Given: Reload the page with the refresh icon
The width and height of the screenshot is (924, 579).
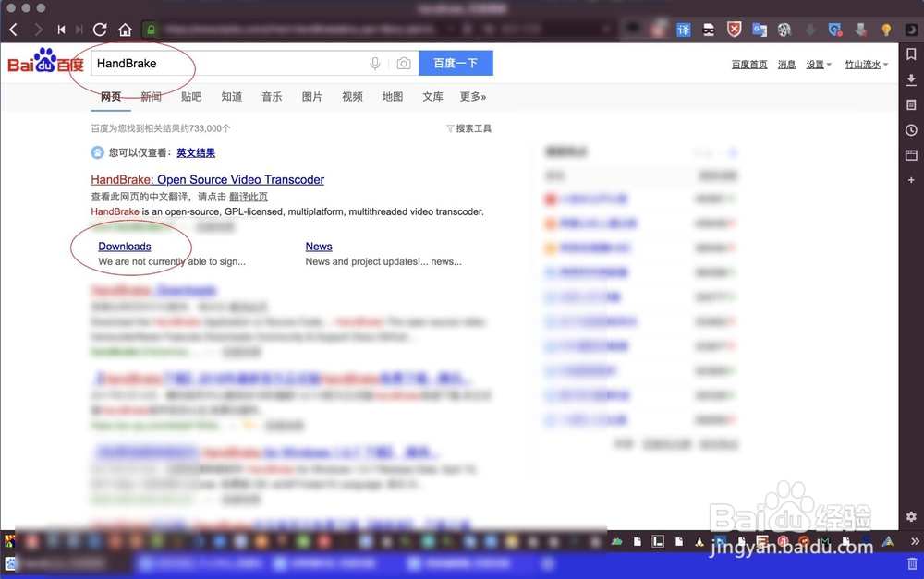Looking at the screenshot, I should tap(100, 30).
